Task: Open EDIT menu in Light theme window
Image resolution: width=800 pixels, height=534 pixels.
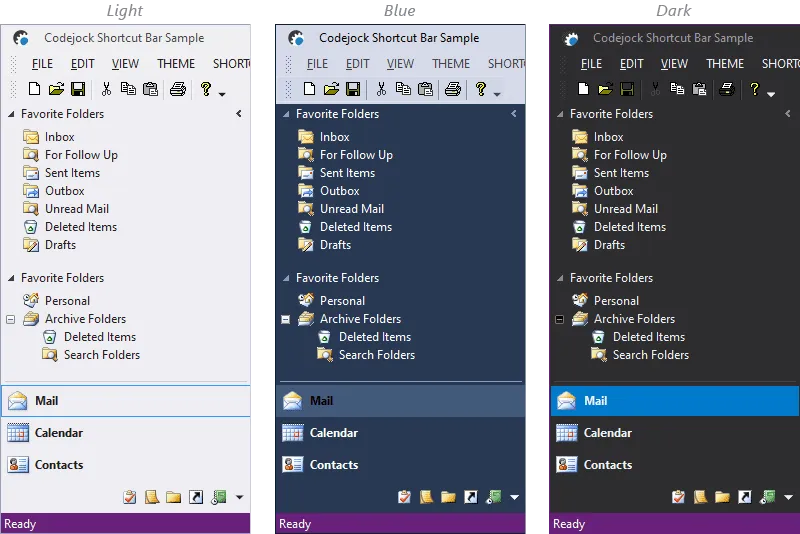Action: 83,64
